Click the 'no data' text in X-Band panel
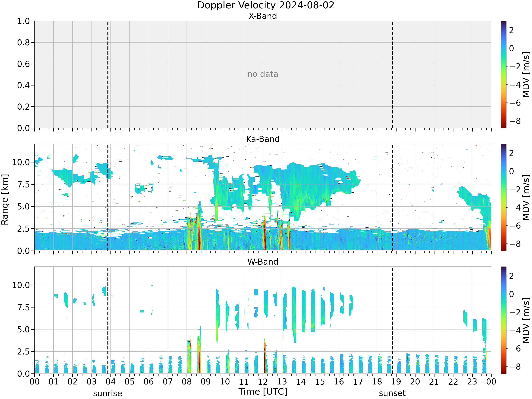 point(263,74)
